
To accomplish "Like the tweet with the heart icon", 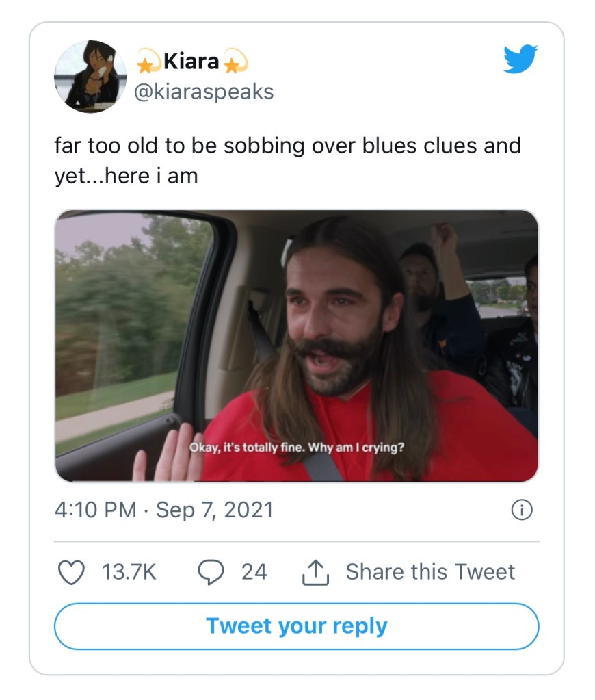I will pos(71,572).
